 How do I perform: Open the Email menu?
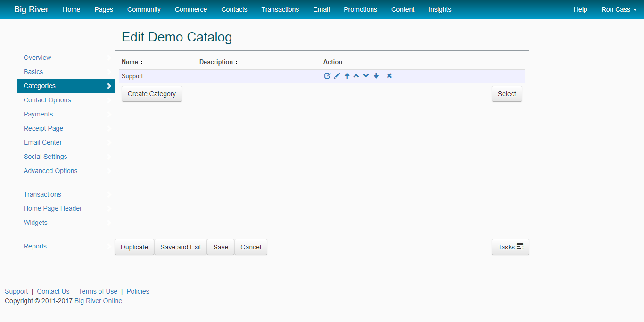point(322,9)
